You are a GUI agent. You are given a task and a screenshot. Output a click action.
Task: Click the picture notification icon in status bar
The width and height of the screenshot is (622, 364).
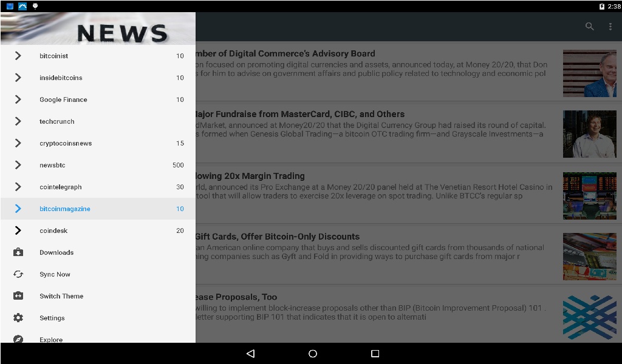(x=22, y=6)
